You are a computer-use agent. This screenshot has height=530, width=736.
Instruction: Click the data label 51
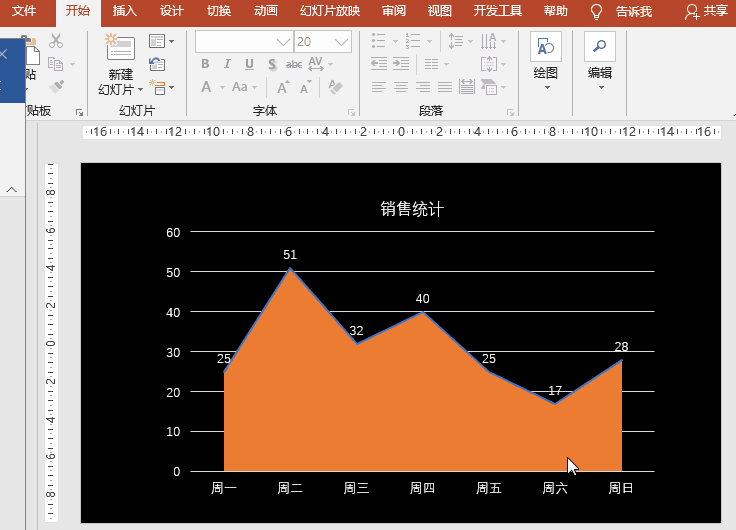point(290,255)
